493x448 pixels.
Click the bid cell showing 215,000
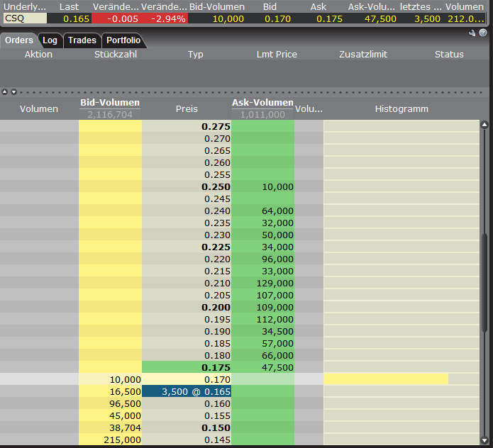click(x=110, y=439)
